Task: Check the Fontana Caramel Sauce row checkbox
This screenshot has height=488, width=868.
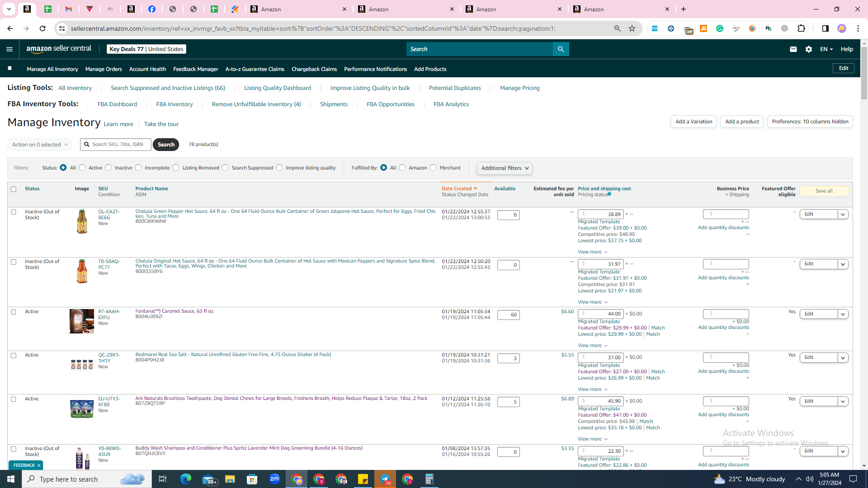Action: [14, 312]
